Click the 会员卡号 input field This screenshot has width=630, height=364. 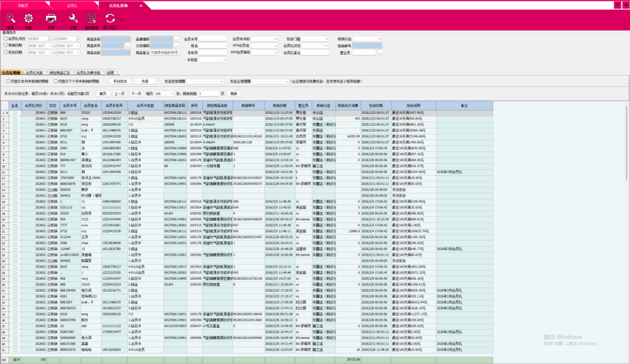[x=213, y=39]
